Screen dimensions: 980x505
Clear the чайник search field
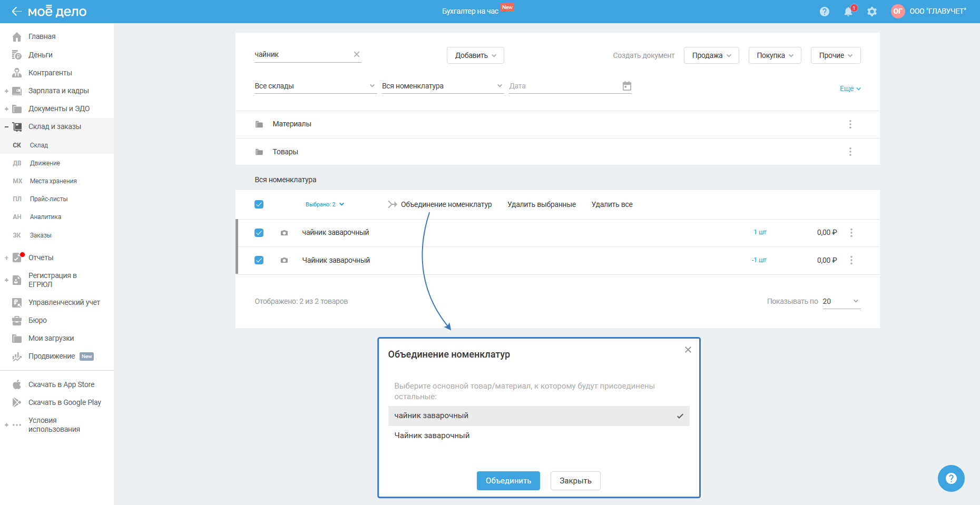(x=357, y=54)
